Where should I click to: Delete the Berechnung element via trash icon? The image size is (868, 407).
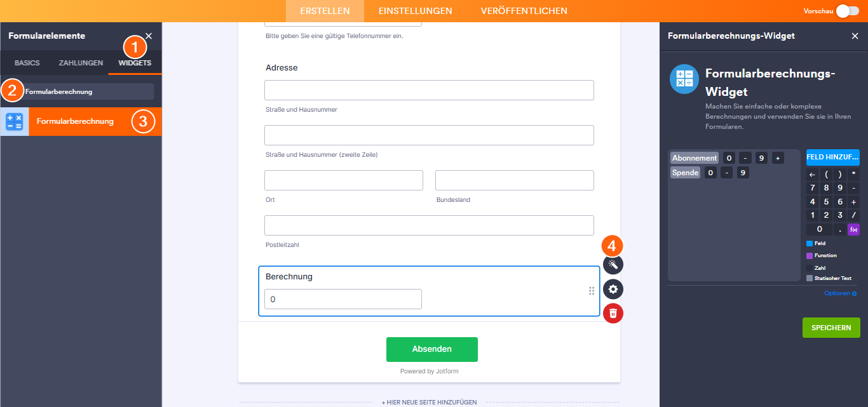(612, 313)
